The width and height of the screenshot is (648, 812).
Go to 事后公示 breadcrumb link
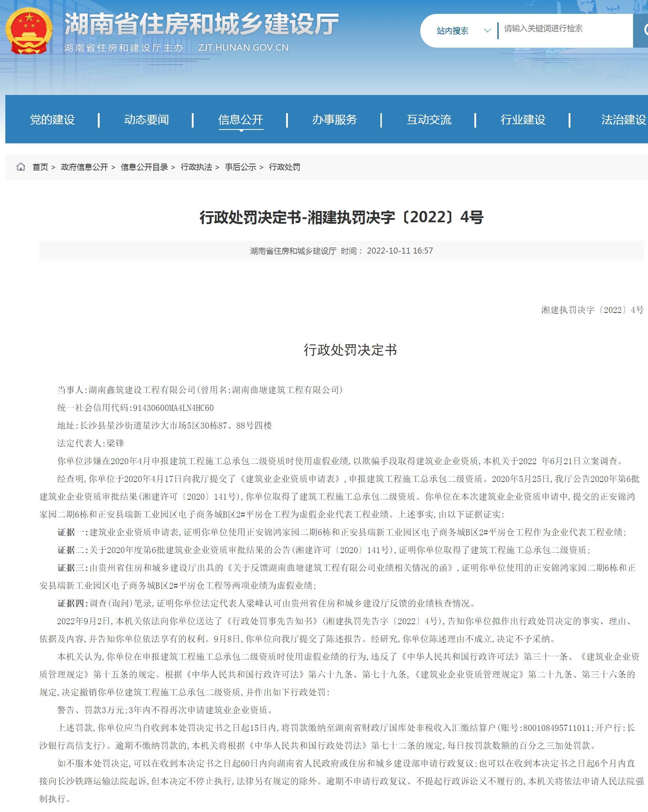coord(240,167)
